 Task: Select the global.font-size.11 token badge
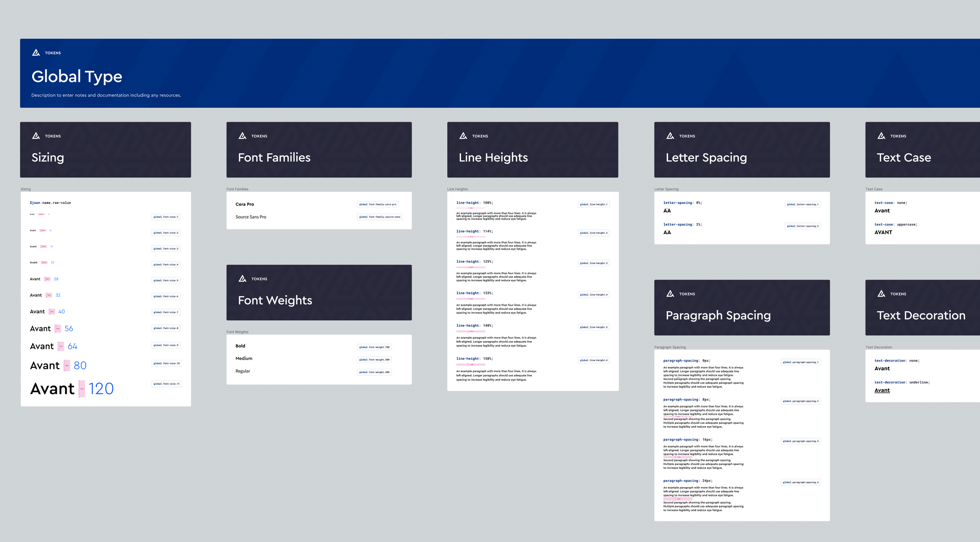coord(166,384)
